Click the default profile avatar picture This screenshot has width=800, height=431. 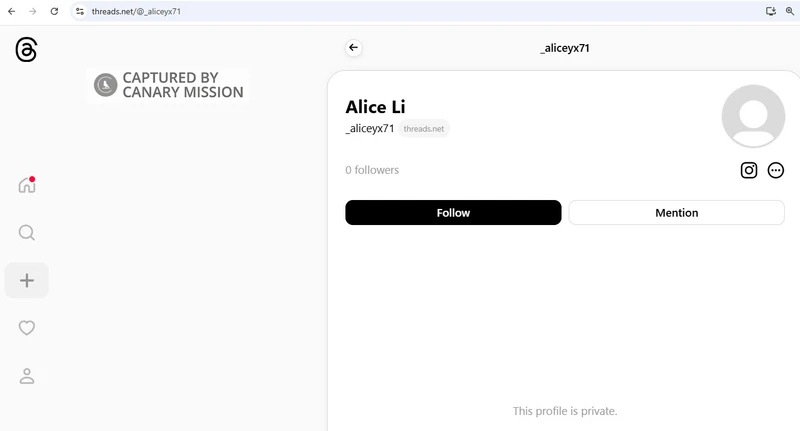click(753, 116)
